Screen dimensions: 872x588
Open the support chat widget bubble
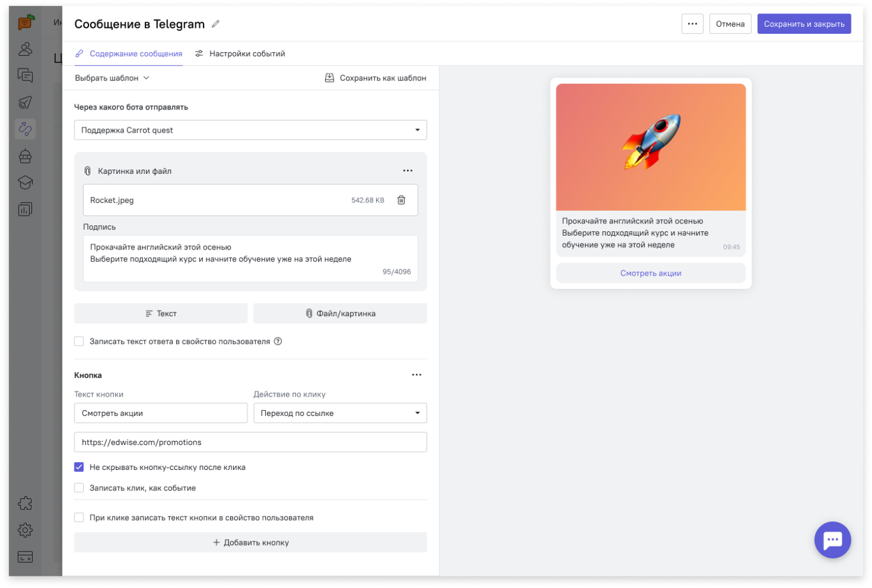[x=833, y=540]
